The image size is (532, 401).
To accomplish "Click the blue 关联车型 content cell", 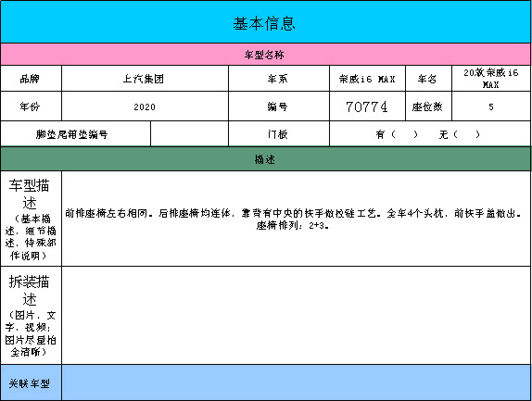I will (296, 382).
